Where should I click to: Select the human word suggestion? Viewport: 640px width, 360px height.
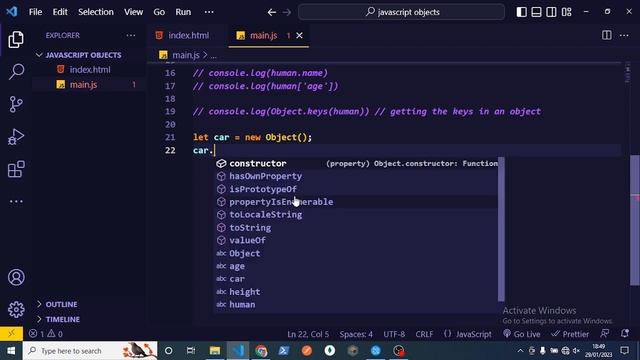(356, 304)
